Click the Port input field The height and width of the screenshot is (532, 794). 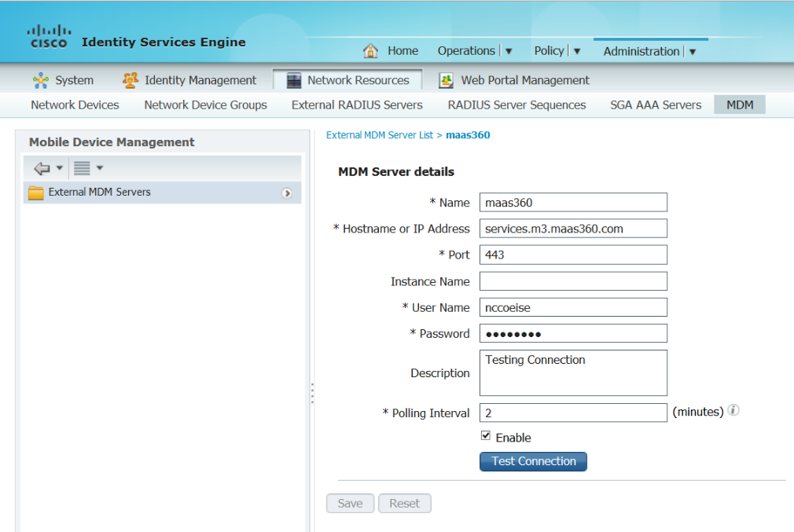(573, 255)
